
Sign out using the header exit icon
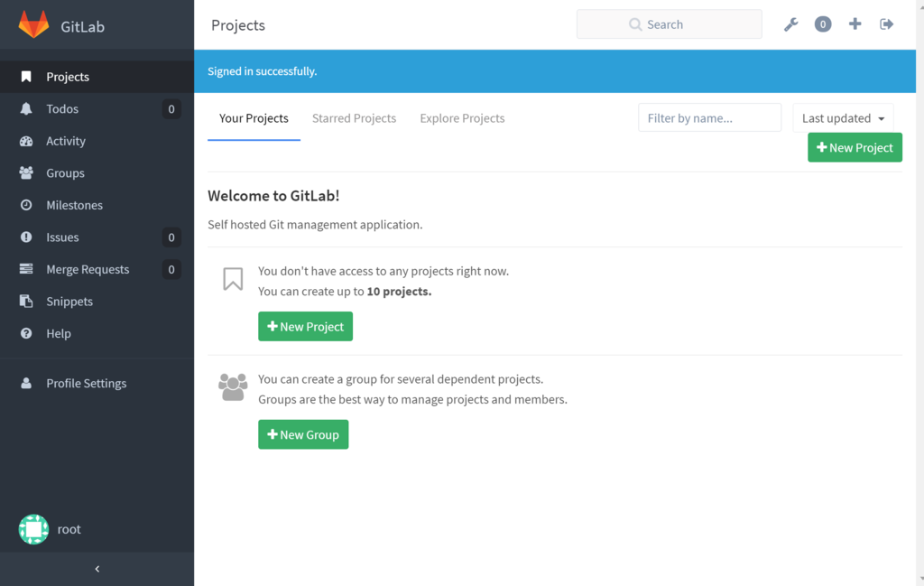886,24
